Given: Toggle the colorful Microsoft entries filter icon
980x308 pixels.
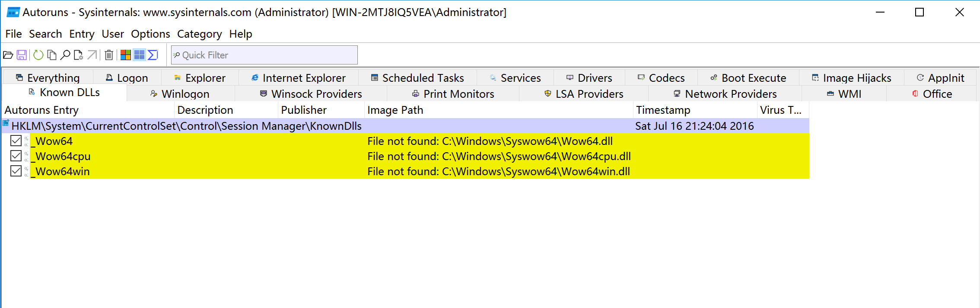Looking at the screenshot, I should pyautogui.click(x=126, y=55).
